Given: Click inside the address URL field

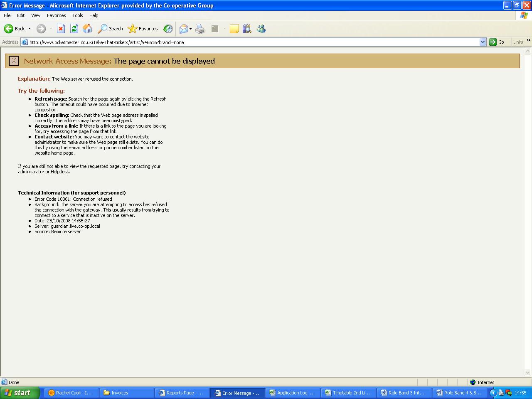Looking at the screenshot, I should [249, 42].
